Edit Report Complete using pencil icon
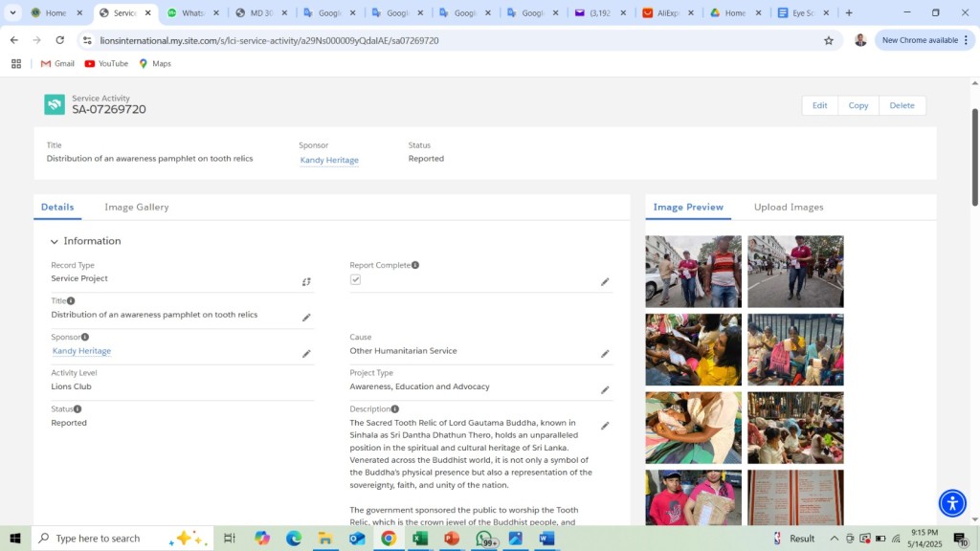This screenshot has width=980, height=551. click(605, 282)
